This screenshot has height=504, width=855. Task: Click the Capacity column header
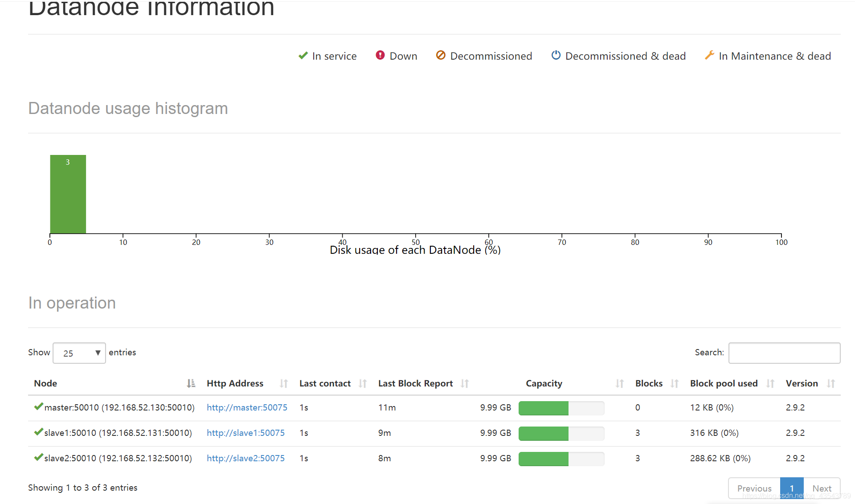(x=544, y=383)
